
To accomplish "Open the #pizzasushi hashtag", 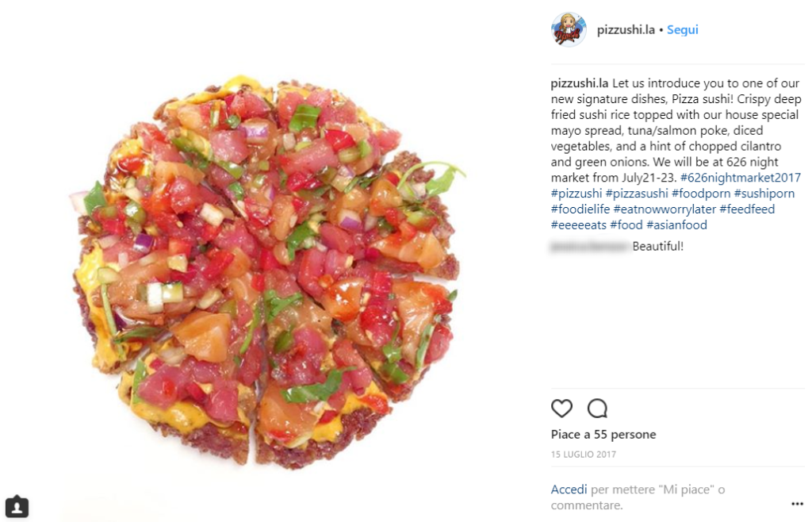I will point(637,194).
